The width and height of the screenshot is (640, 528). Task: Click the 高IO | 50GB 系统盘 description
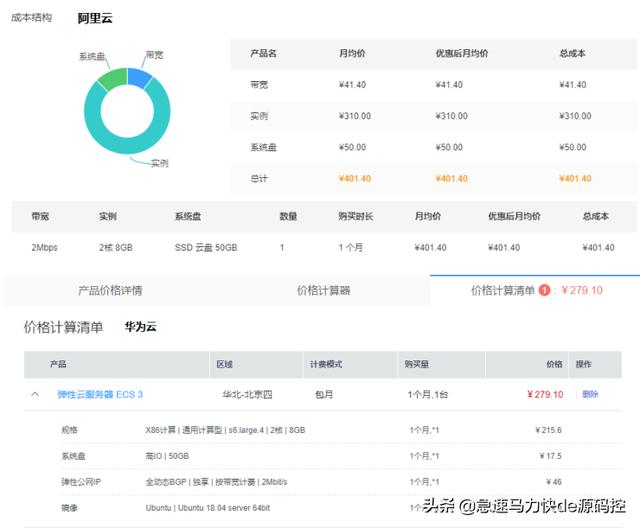[x=167, y=456]
